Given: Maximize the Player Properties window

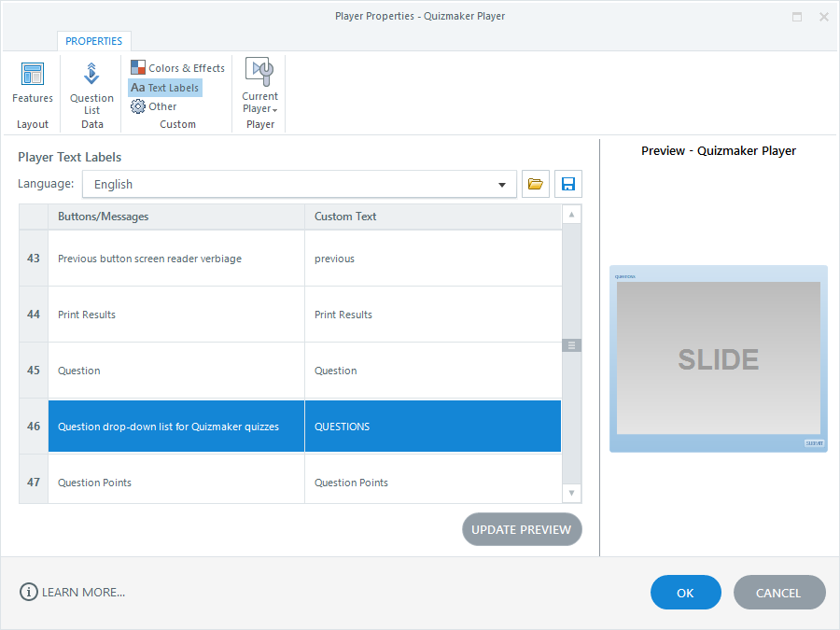Looking at the screenshot, I should coord(797,17).
